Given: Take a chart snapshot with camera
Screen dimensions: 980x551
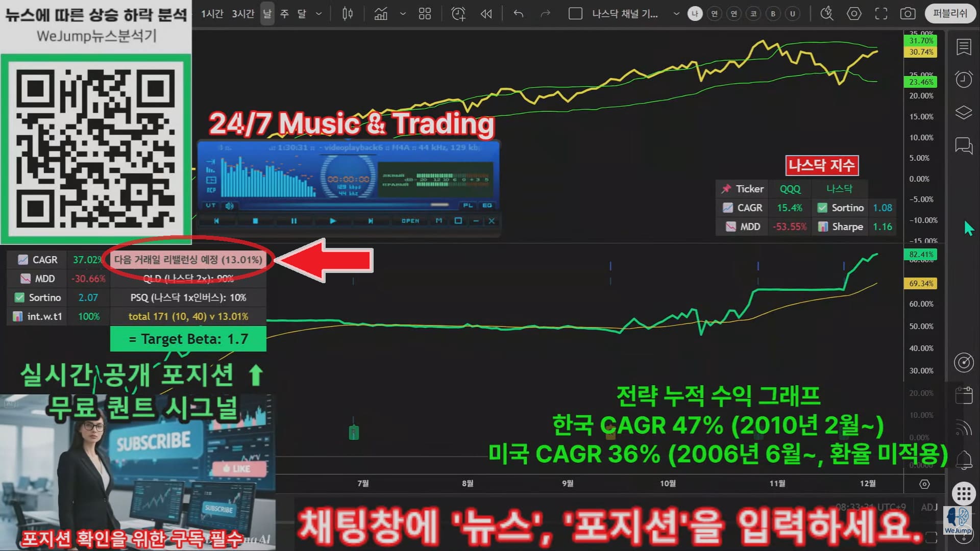Looking at the screenshot, I should (908, 14).
